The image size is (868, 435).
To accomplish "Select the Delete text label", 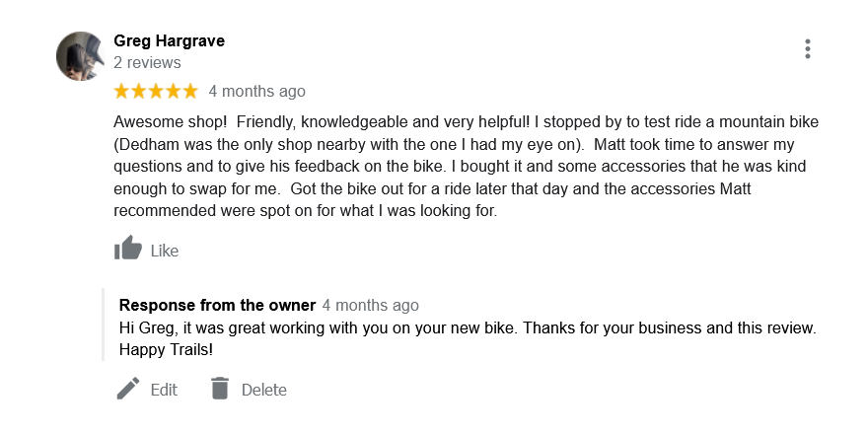I will point(264,390).
